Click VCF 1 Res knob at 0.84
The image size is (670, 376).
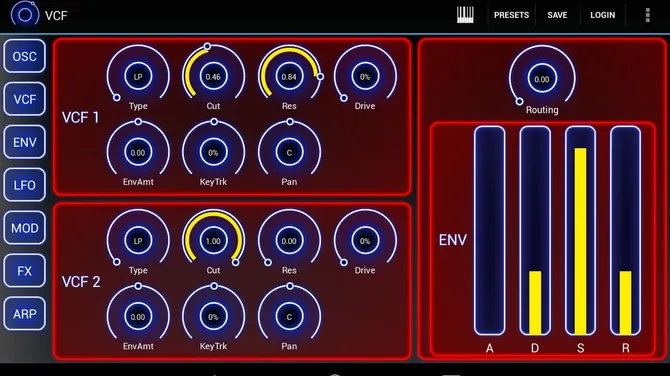pos(289,76)
